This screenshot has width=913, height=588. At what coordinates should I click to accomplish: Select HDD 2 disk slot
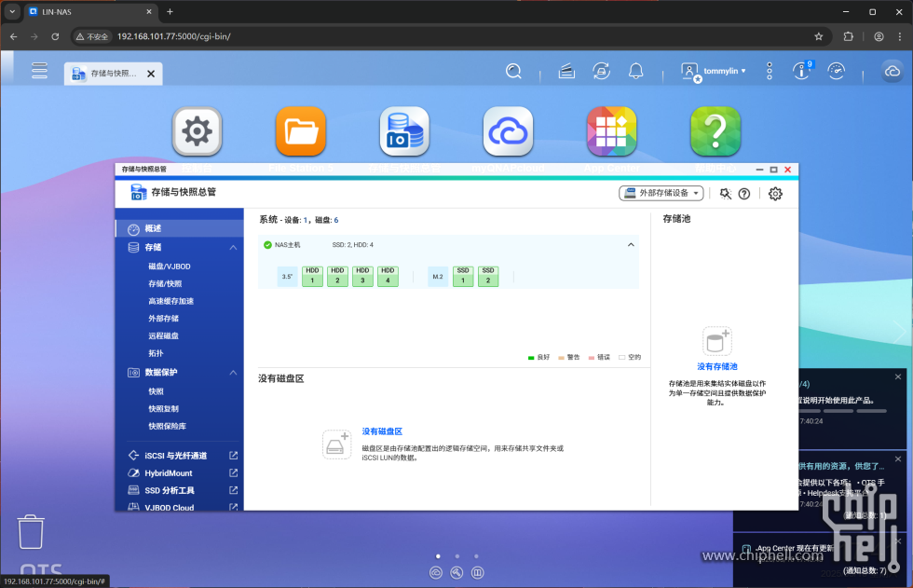pyautogui.click(x=337, y=276)
